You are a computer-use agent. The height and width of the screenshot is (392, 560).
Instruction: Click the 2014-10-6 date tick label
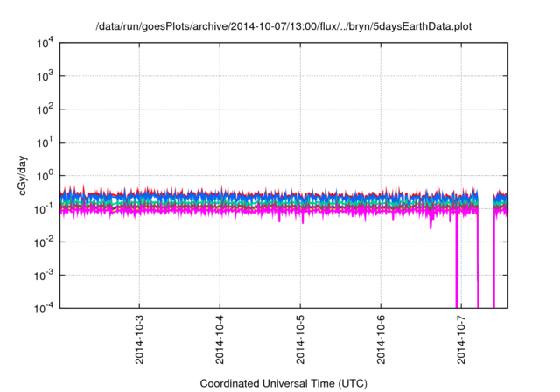381,339
